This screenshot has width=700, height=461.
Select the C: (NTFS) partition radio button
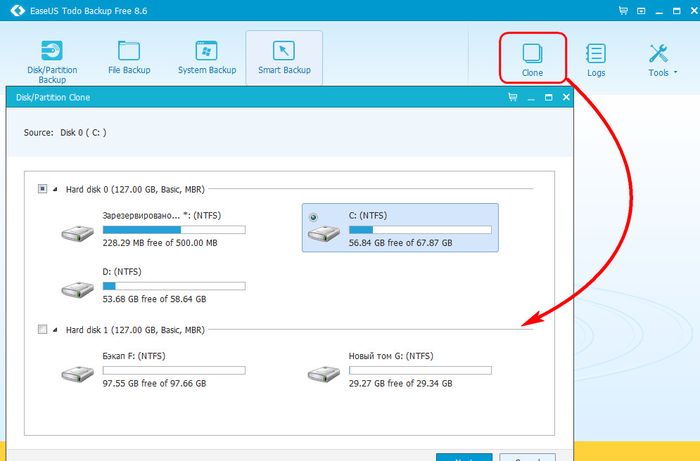coord(315,217)
